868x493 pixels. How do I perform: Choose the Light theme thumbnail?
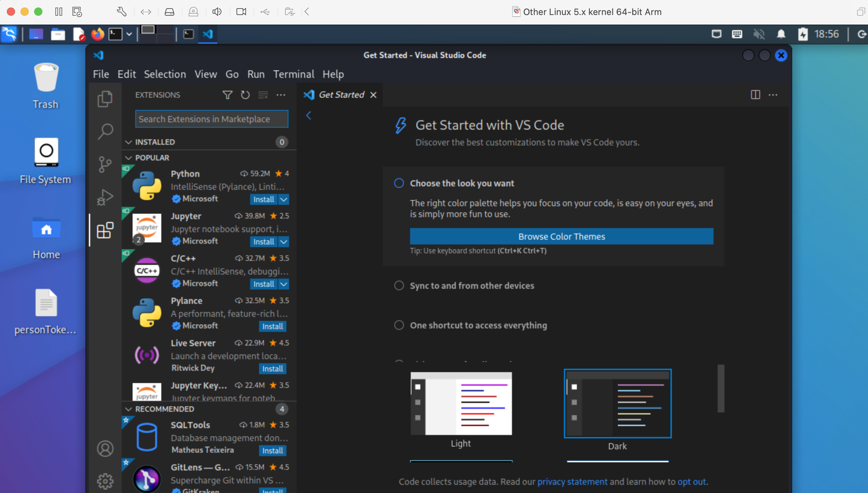pos(461,404)
